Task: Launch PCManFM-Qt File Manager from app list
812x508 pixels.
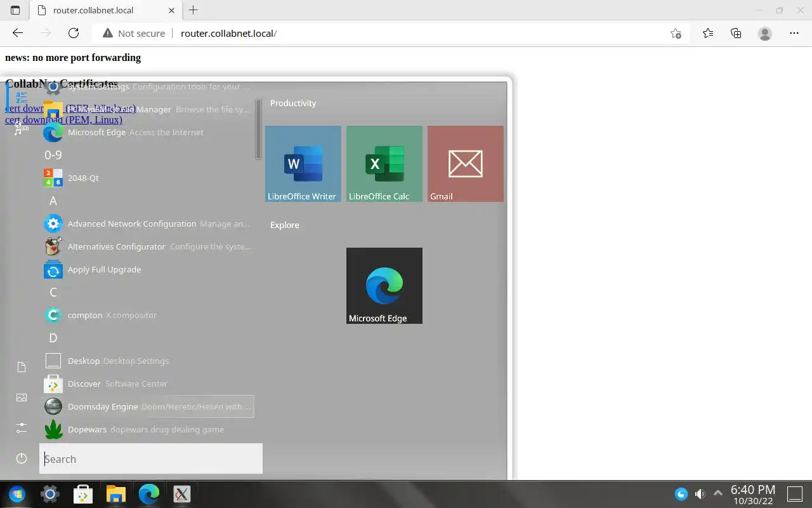Action: [148, 109]
